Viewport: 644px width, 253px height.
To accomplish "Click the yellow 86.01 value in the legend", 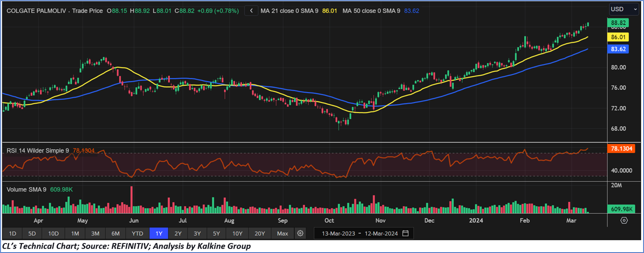I will 330,11.
